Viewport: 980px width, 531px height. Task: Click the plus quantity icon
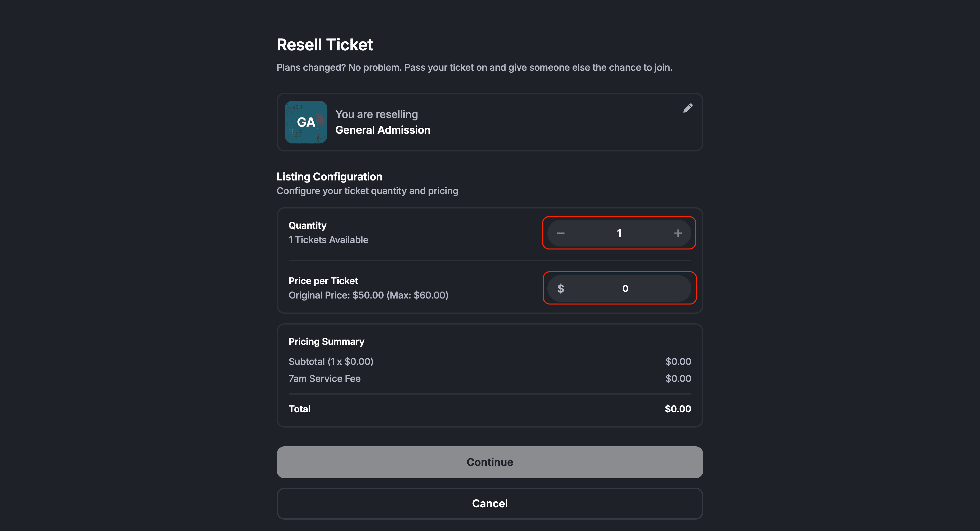(678, 233)
